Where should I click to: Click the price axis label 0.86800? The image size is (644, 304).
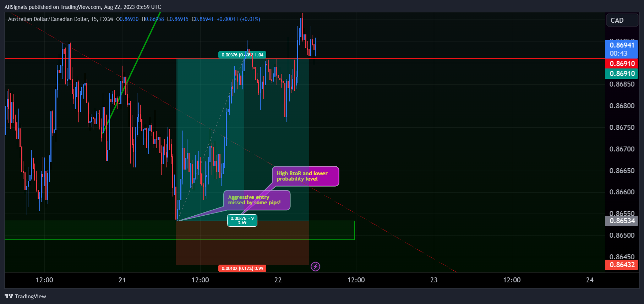[x=622, y=106]
